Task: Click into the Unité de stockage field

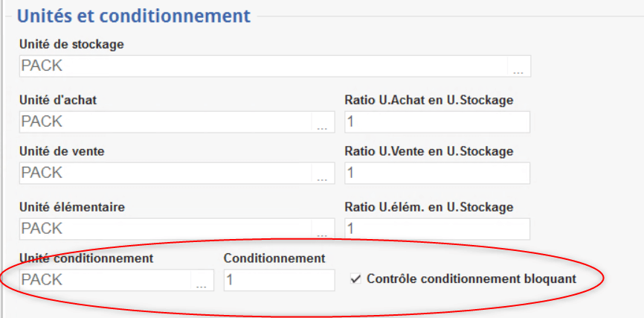Action: coord(260,66)
